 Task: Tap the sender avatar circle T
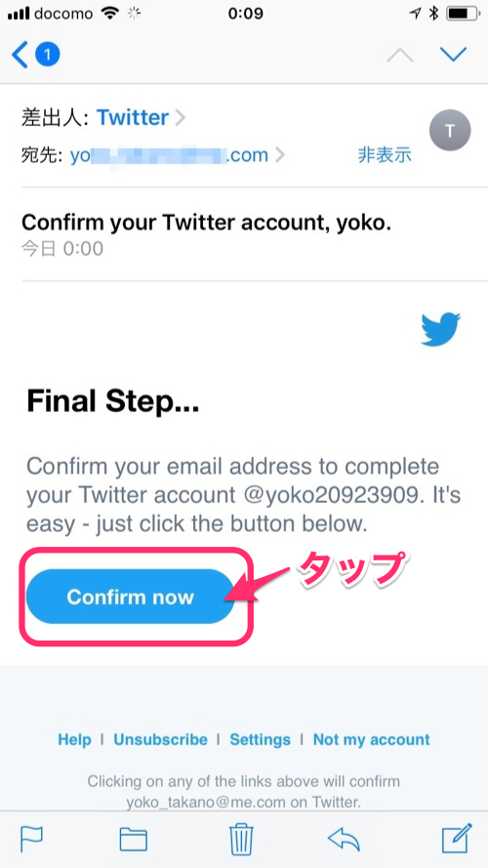coord(450,131)
